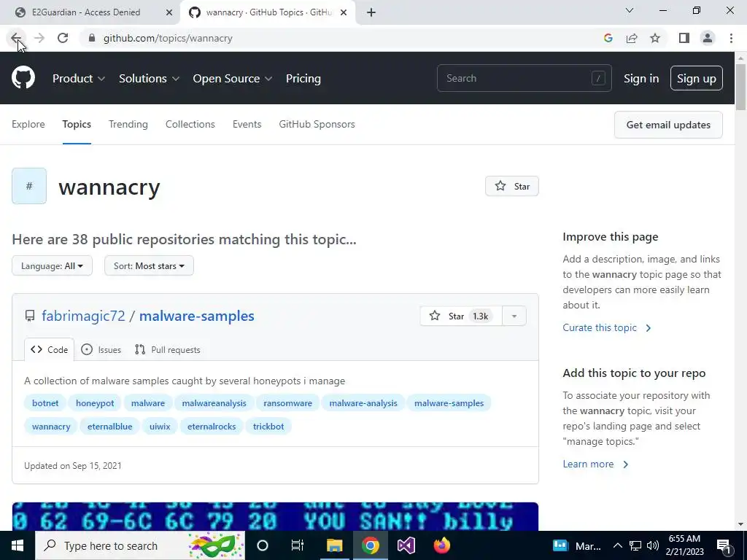The image size is (747, 560).
Task: Star the malware-samples repository
Action: click(x=461, y=316)
